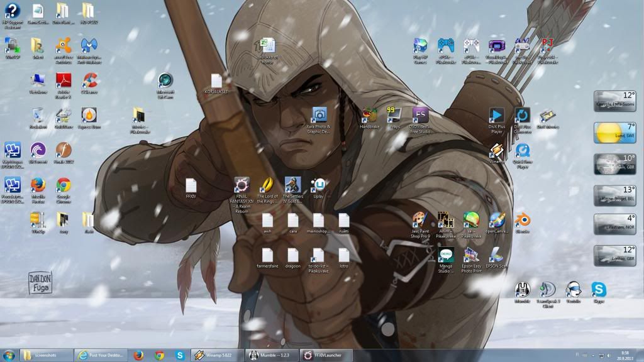This screenshot has width=644, height=362.
Task: Launch Play HP Games shortcut
Action: click(x=419, y=50)
